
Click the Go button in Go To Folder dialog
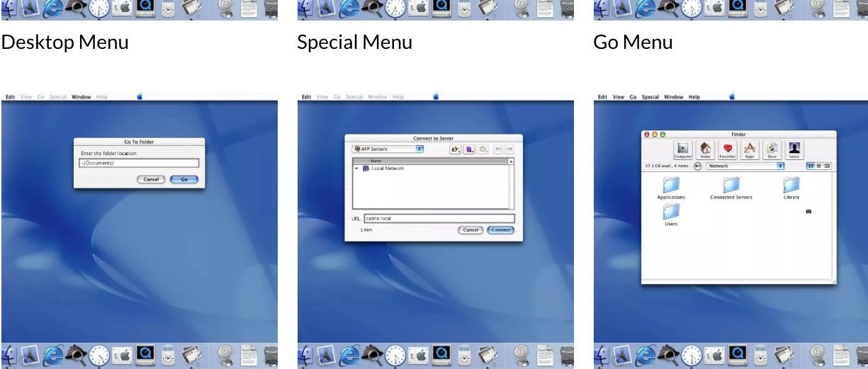tap(184, 180)
